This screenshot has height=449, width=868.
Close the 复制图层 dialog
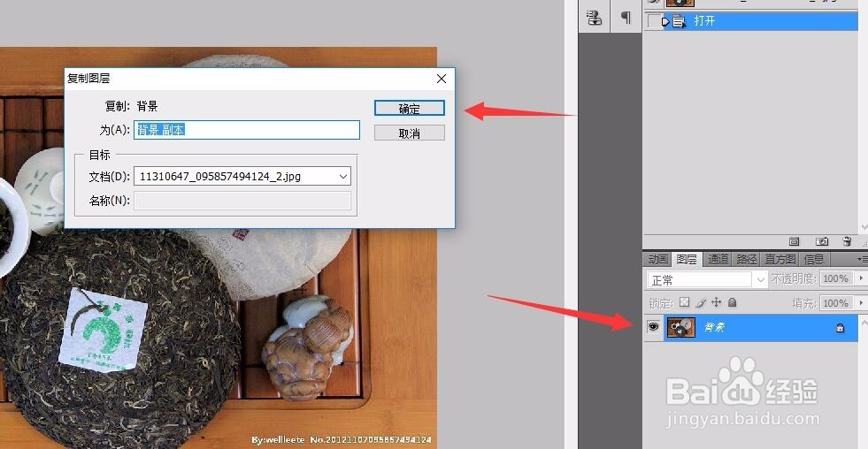[442, 79]
